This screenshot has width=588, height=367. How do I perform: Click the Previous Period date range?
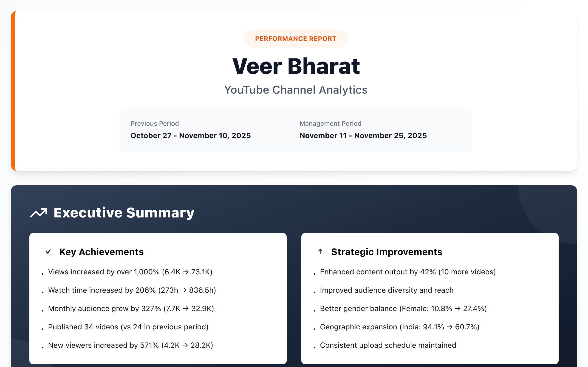pos(190,135)
